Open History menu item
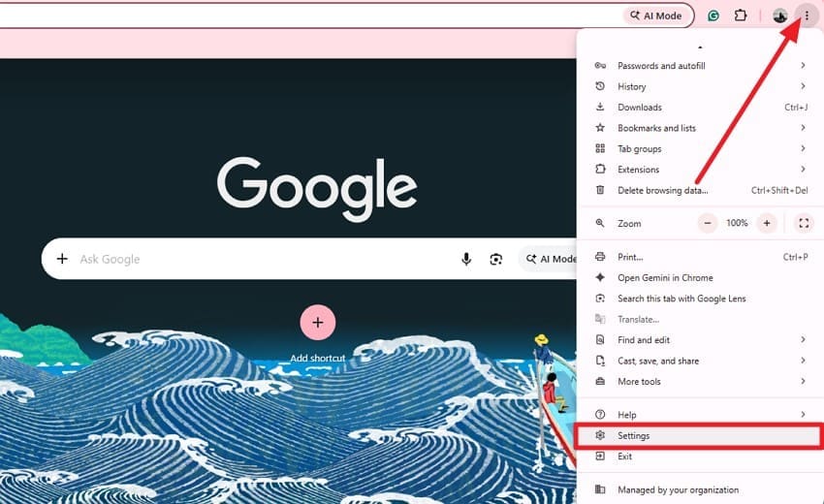The height and width of the screenshot is (504, 824). [x=701, y=86]
